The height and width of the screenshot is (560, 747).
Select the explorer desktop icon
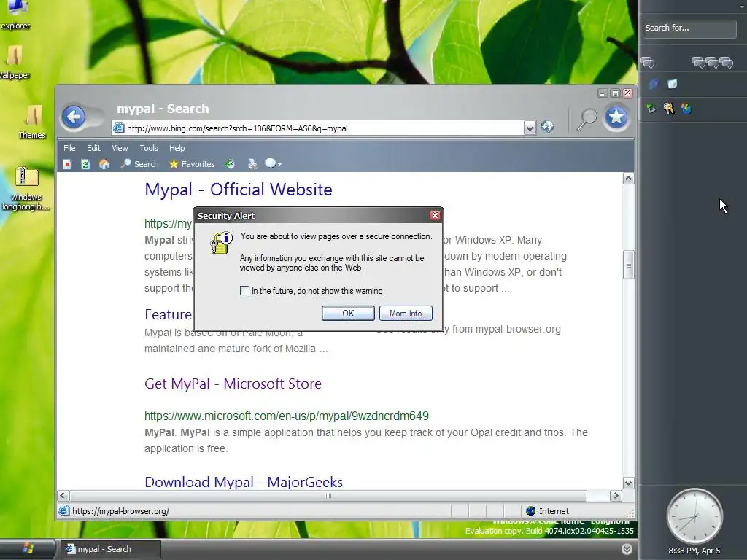pos(15,15)
